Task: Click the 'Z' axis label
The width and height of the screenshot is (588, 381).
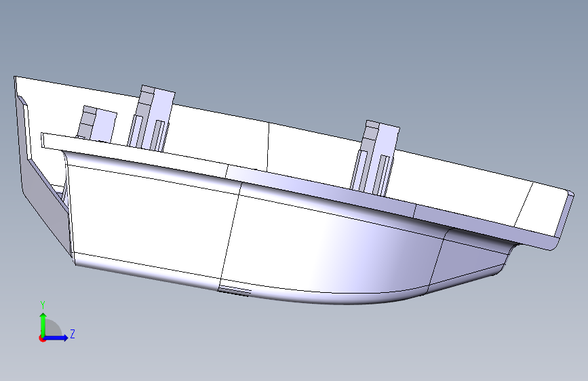Action: tap(73, 334)
